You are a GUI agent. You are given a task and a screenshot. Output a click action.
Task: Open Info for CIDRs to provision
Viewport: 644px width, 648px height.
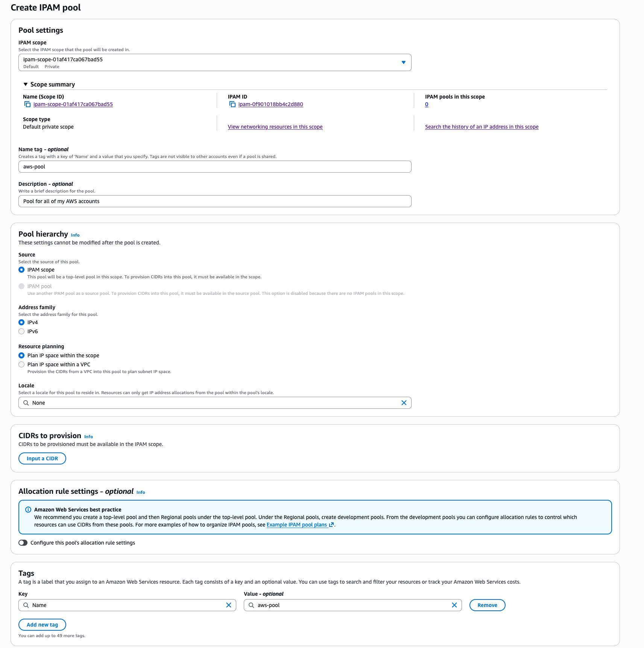[88, 437]
